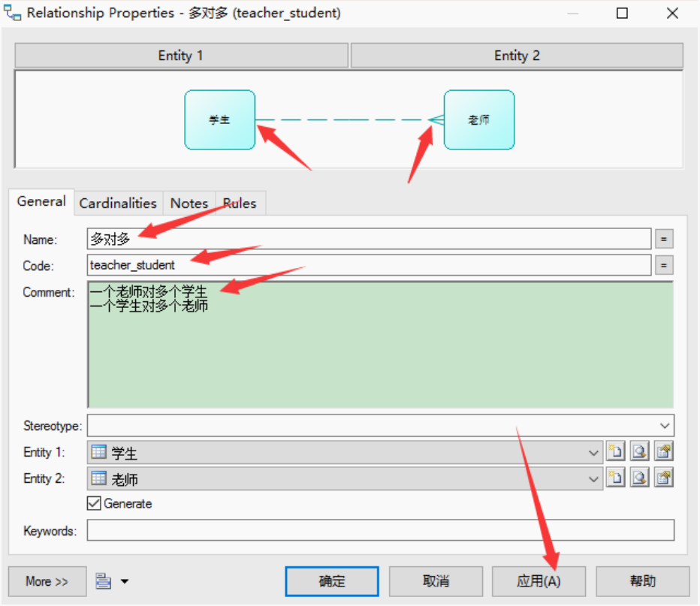Screen dimensions: 700x606
Task: Click the Name input field 多对多
Action: (370, 240)
